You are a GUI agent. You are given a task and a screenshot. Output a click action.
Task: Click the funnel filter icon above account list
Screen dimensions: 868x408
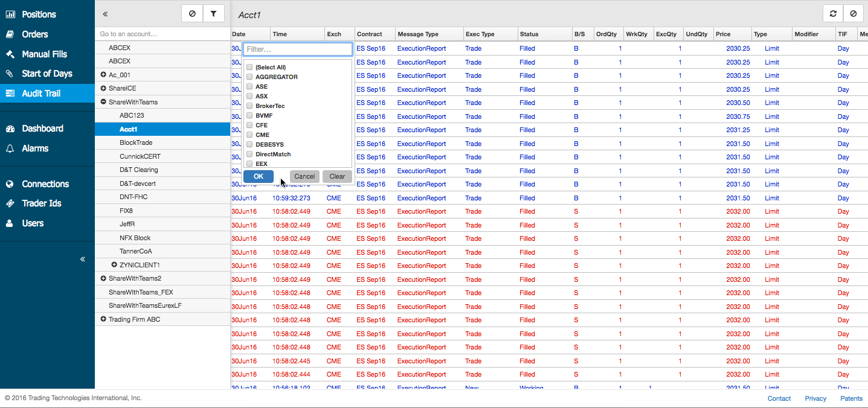pos(213,13)
